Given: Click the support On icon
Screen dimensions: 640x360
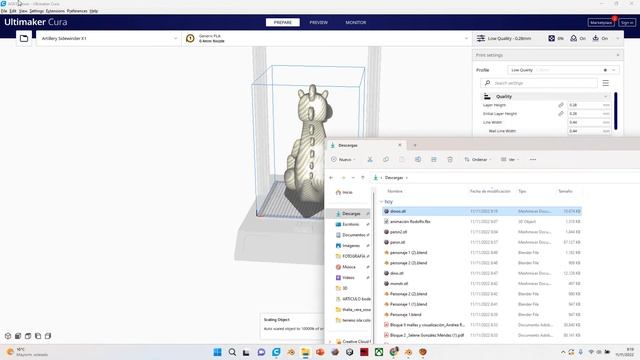Looking at the screenshot, I should click(x=573, y=38).
